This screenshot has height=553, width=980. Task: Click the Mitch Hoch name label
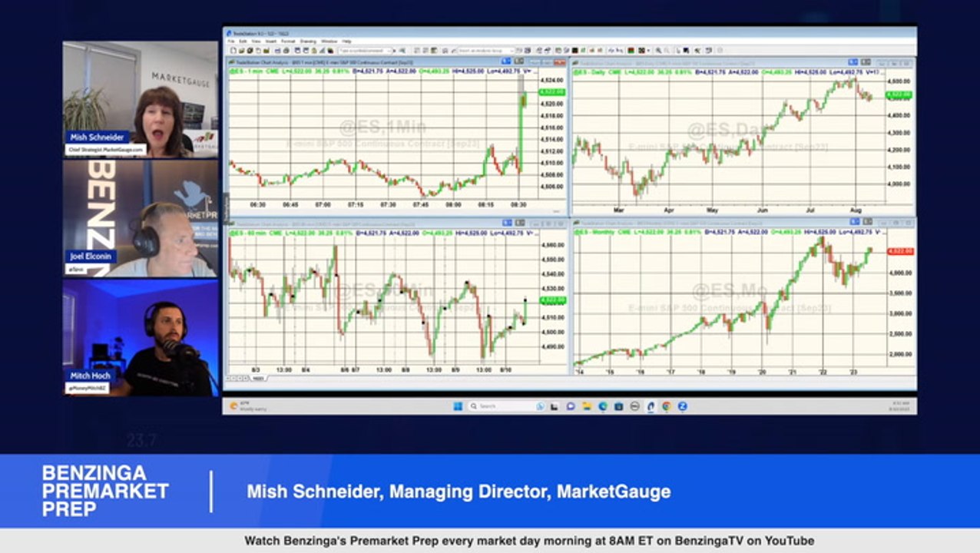point(91,376)
